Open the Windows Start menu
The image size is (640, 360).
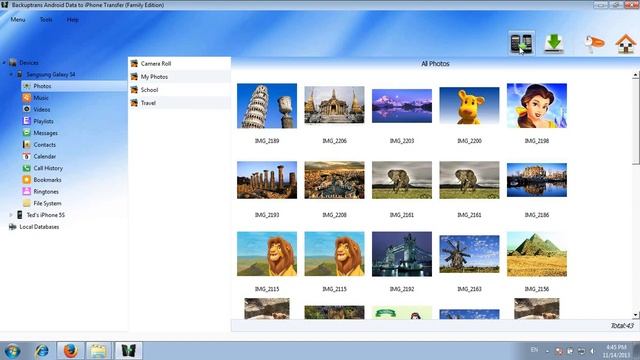click(x=13, y=351)
